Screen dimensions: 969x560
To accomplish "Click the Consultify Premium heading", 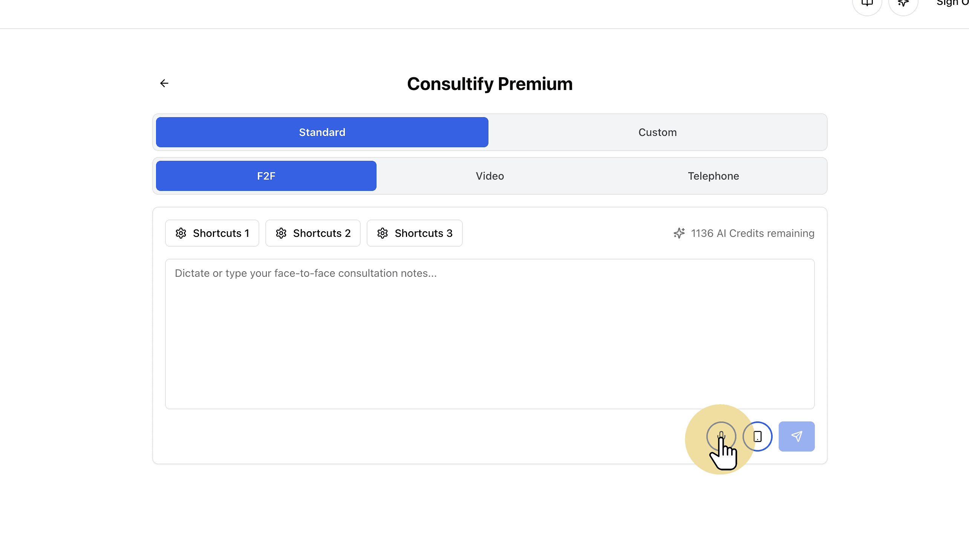I will pyautogui.click(x=490, y=84).
